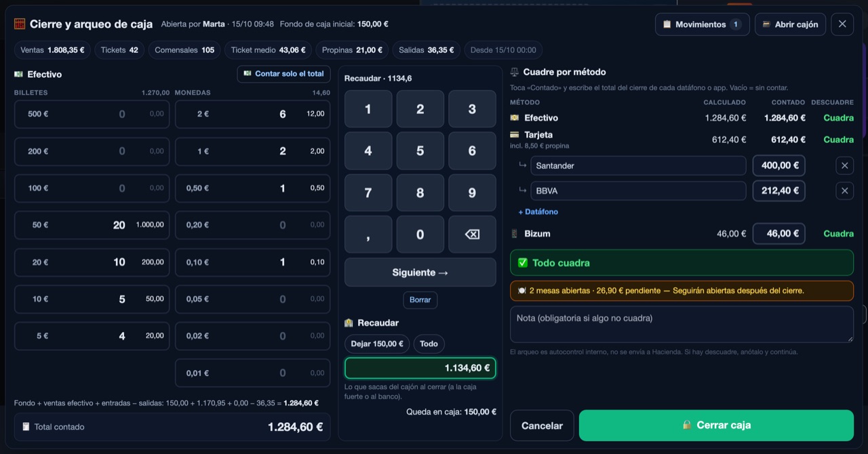Open the Movimientos list

(x=702, y=24)
